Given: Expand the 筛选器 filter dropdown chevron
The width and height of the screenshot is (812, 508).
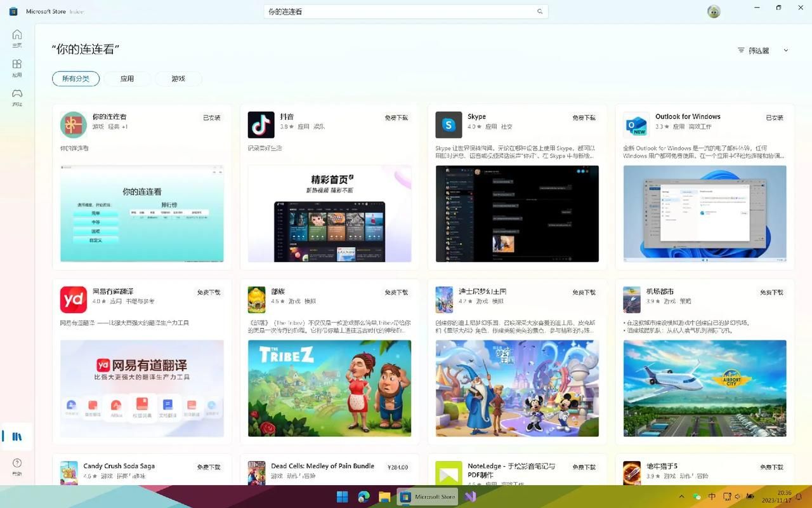Looking at the screenshot, I should (x=786, y=50).
